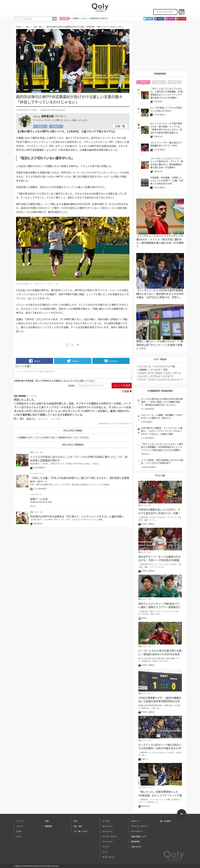Open ranking item プレミアリーグ 最も偉大な下部組織 TOP5
The height and width of the screenshot is (868, 200).
click(166, 144)
